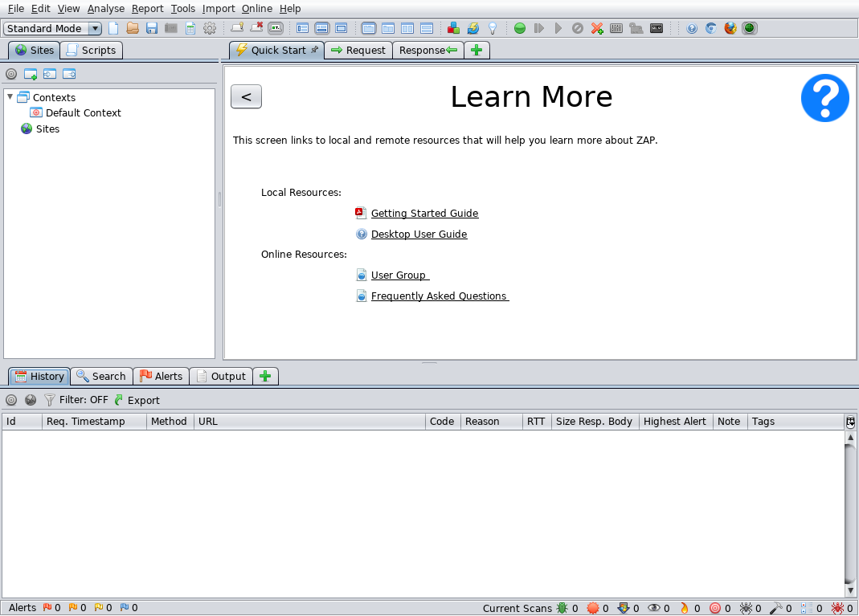Open Options via the gear icon
This screenshot has width=859, height=616.
click(210, 28)
